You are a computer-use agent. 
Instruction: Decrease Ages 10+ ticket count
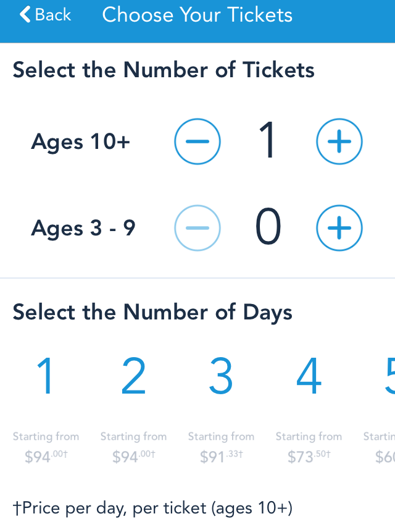click(197, 141)
